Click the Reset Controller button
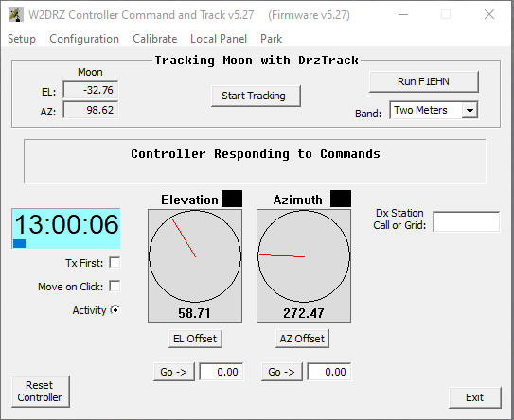This screenshot has width=514, height=420. click(x=41, y=392)
